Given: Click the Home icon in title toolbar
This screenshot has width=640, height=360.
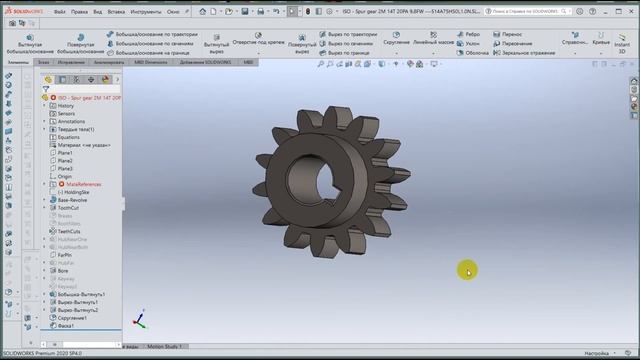Looking at the screenshot, I should [x=202, y=11].
